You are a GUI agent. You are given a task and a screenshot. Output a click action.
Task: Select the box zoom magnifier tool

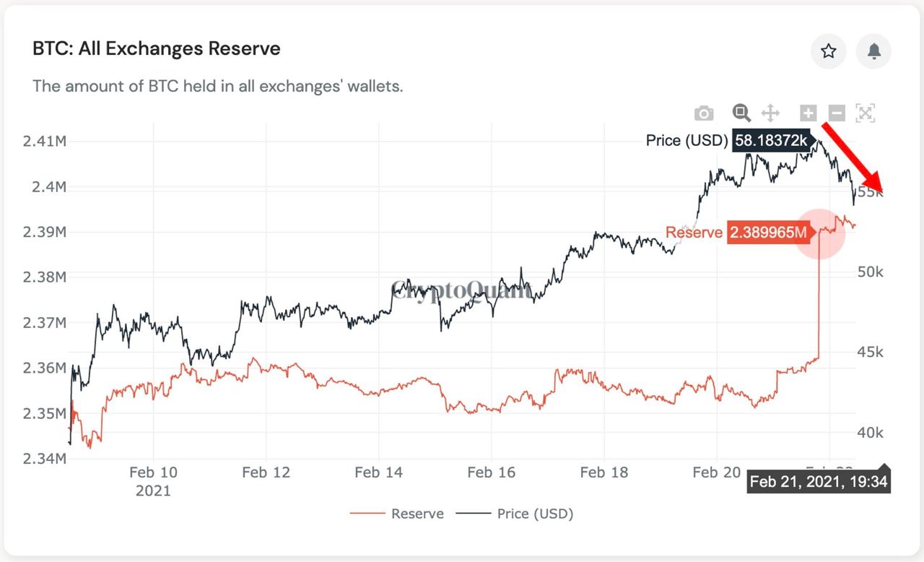741,113
